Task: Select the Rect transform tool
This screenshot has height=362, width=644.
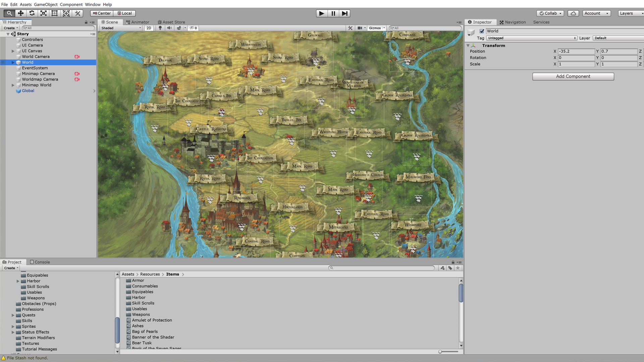Action: click(x=55, y=13)
